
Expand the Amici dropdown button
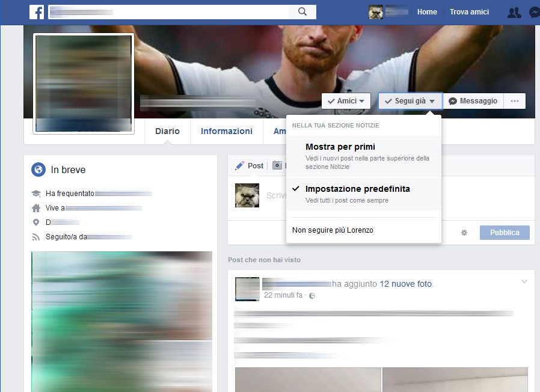tap(346, 101)
